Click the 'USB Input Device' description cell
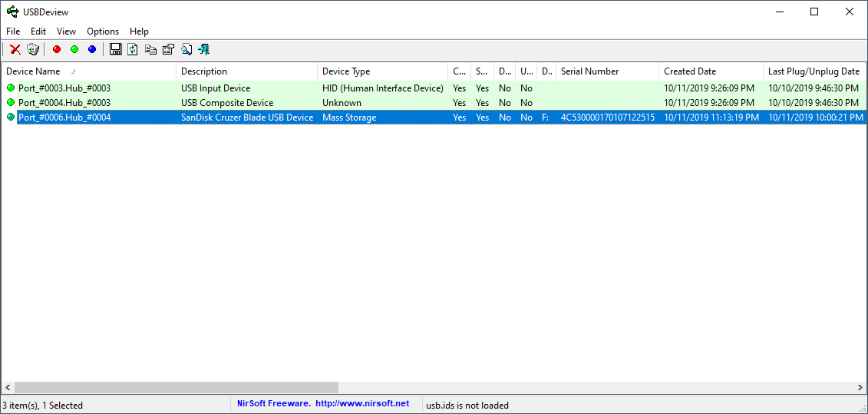 (x=216, y=88)
